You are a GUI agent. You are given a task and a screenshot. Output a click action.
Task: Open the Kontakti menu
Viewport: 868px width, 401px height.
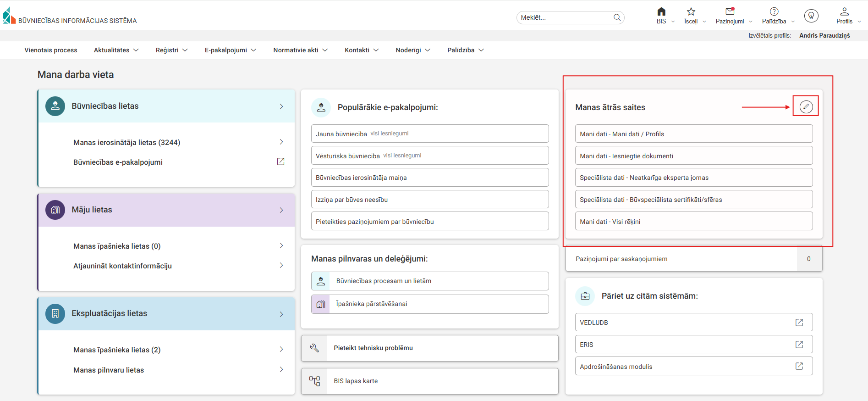(361, 50)
